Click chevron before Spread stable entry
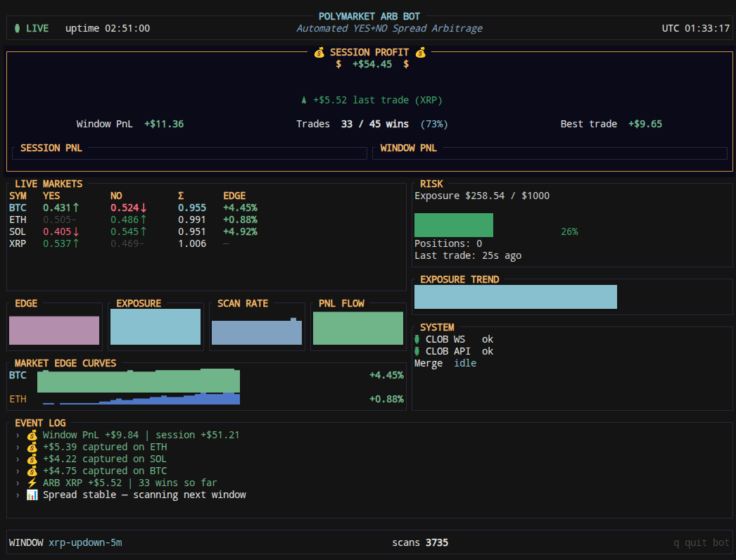Screen dimensions: 736x560 pyautogui.click(x=18, y=495)
